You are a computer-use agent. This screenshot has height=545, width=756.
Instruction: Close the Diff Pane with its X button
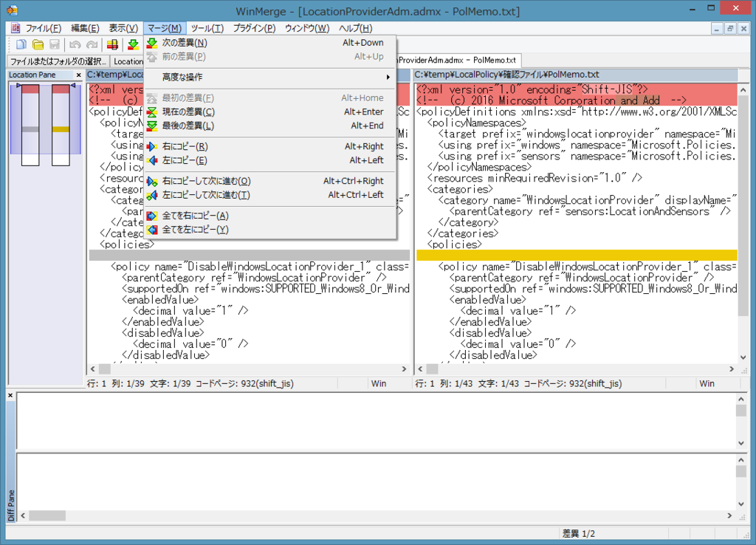10,396
